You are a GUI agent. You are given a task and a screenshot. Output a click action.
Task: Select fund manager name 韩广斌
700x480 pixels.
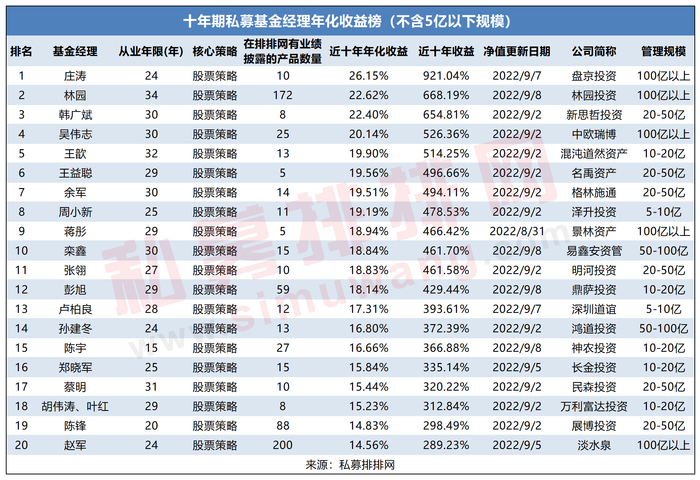[x=75, y=115]
